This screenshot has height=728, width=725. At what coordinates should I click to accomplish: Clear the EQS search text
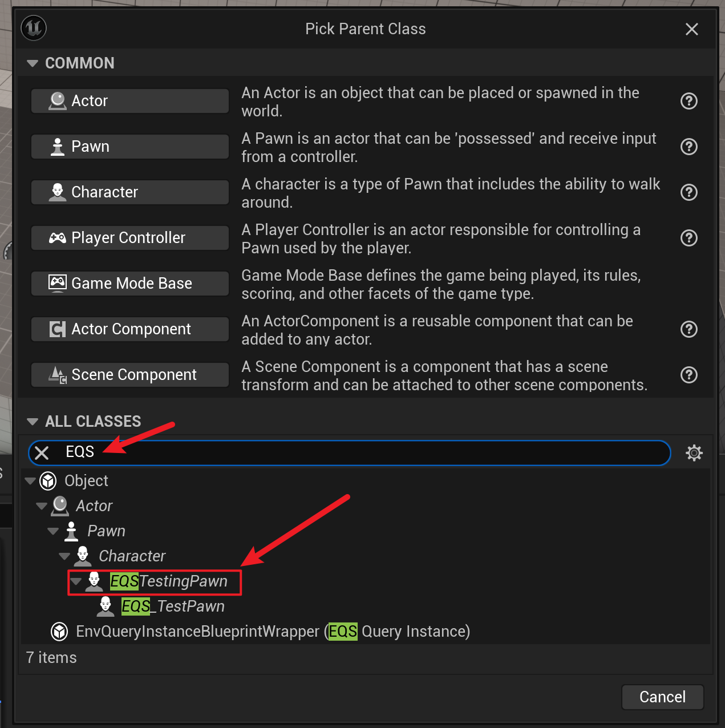pos(42,453)
